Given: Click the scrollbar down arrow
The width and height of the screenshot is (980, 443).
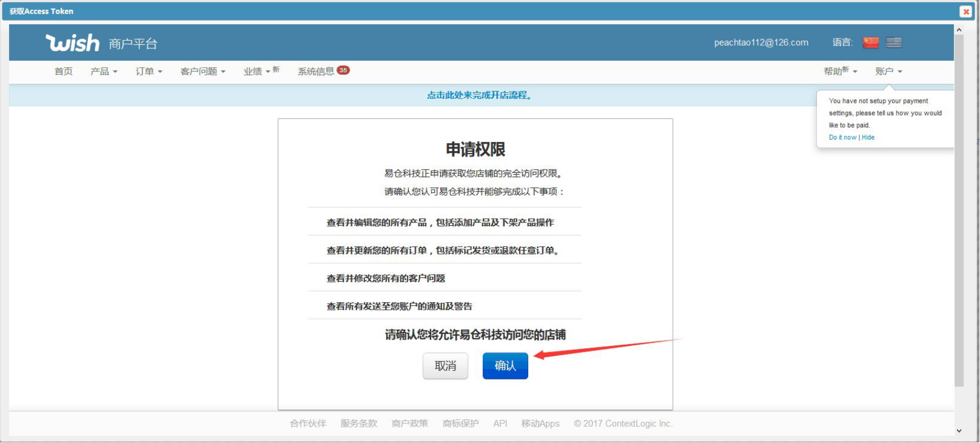Looking at the screenshot, I should coord(959,430).
